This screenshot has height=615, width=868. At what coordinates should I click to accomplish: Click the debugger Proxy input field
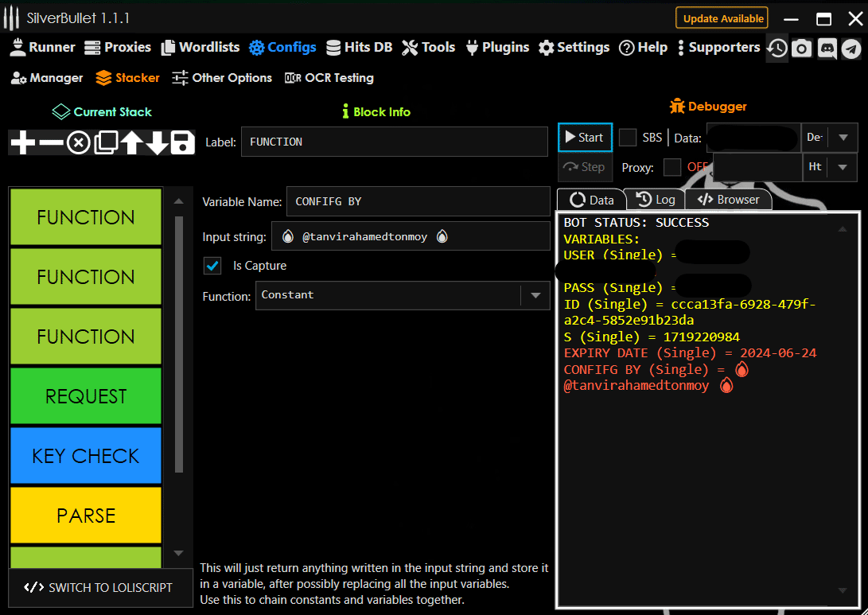click(x=757, y=167)
